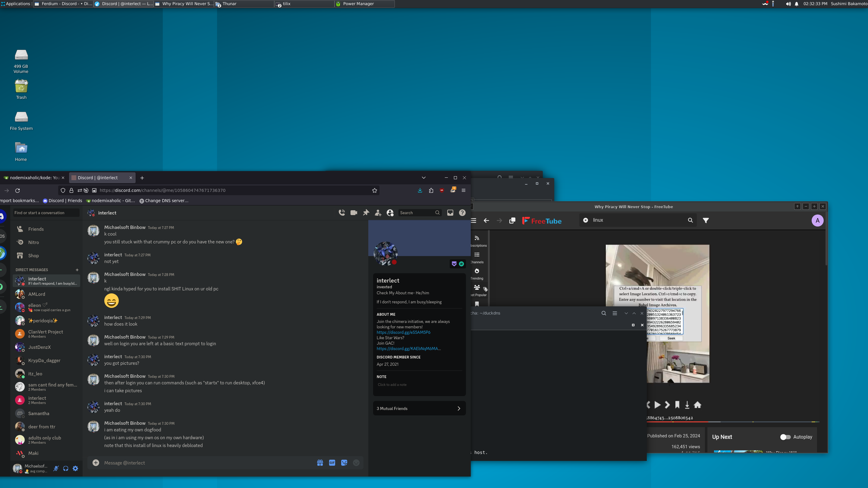
Task: Switch to Thunar in taskbar
Action: [244, 4]
